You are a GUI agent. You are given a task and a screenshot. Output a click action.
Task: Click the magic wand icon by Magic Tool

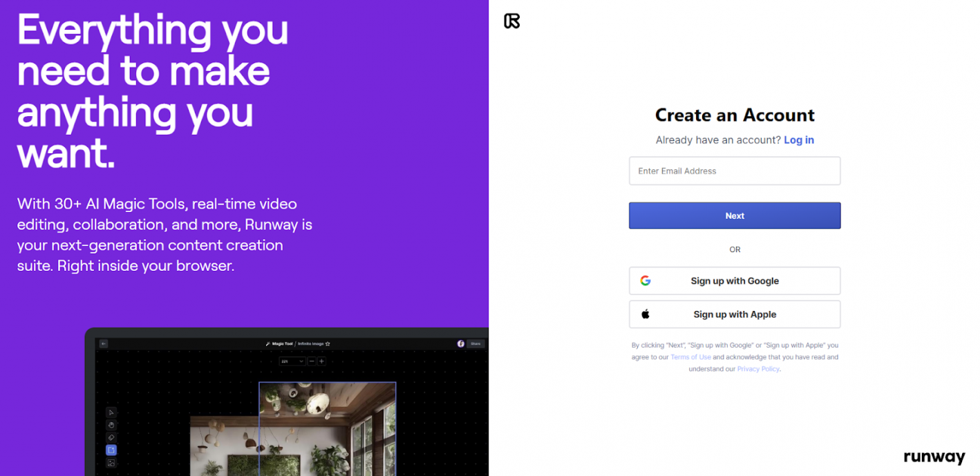(267, 343)
